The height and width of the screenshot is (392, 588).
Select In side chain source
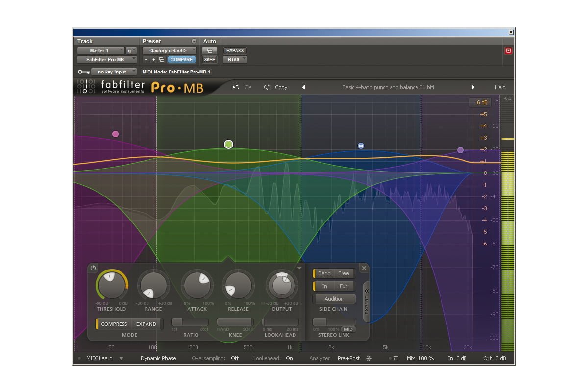click(324, 286)
